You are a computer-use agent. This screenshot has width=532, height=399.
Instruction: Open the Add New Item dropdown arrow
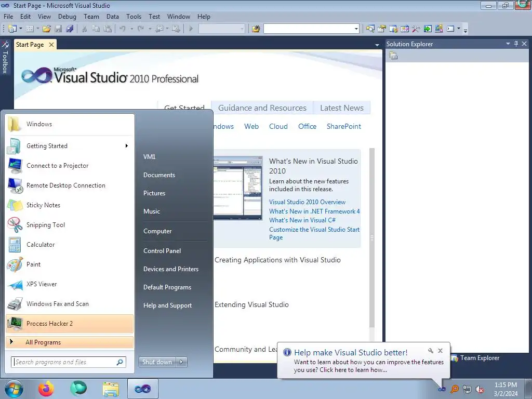38,29
